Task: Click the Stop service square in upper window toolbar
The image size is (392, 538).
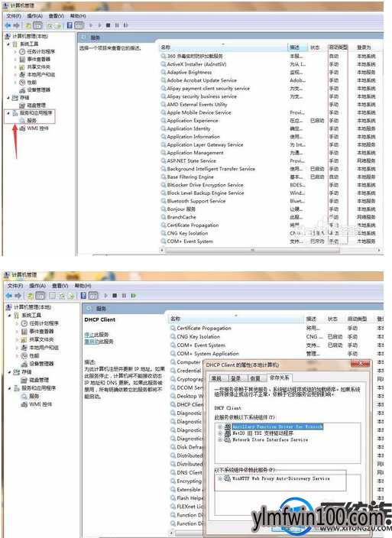Action: (108, 25)
